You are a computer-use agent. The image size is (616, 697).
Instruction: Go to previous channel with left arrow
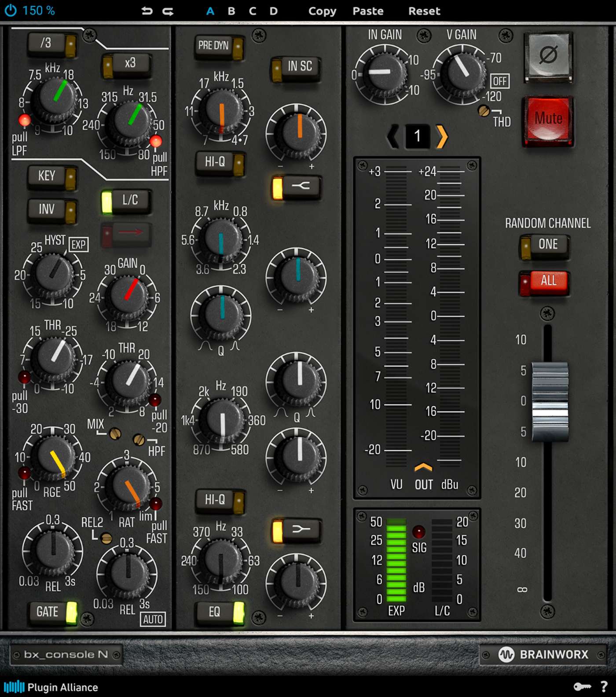pyautogui.click(x=392, y=136)
